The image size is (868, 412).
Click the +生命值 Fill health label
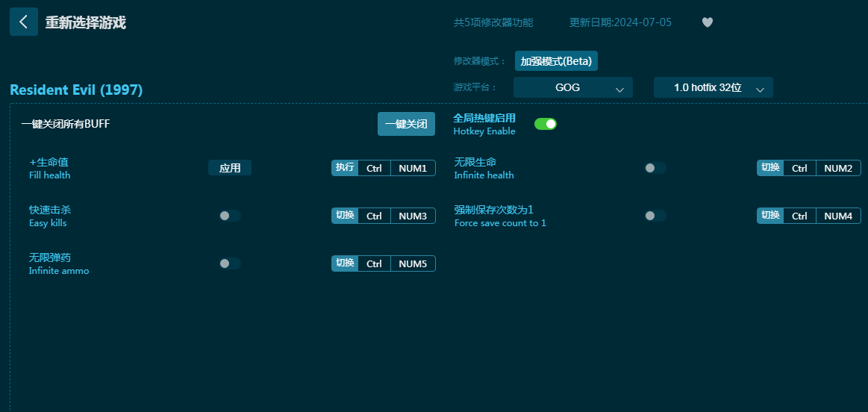(50, 169)
